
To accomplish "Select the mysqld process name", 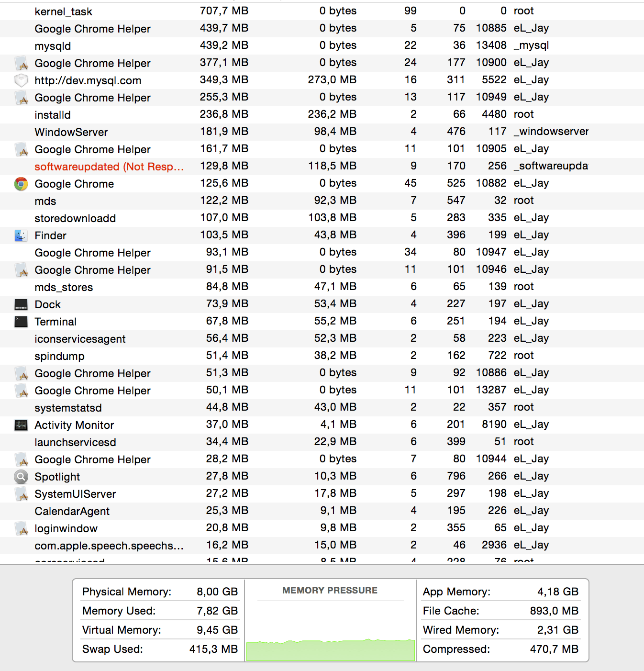I will pos(53,46).
